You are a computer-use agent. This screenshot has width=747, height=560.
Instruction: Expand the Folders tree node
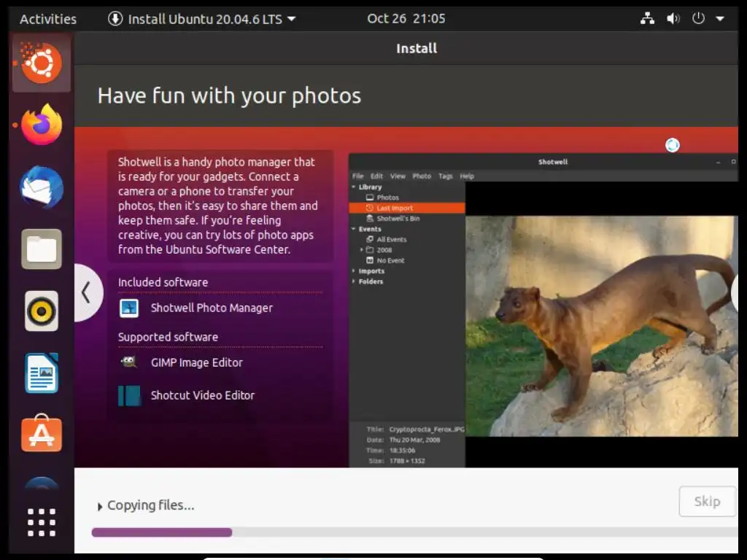pos(354,281)
